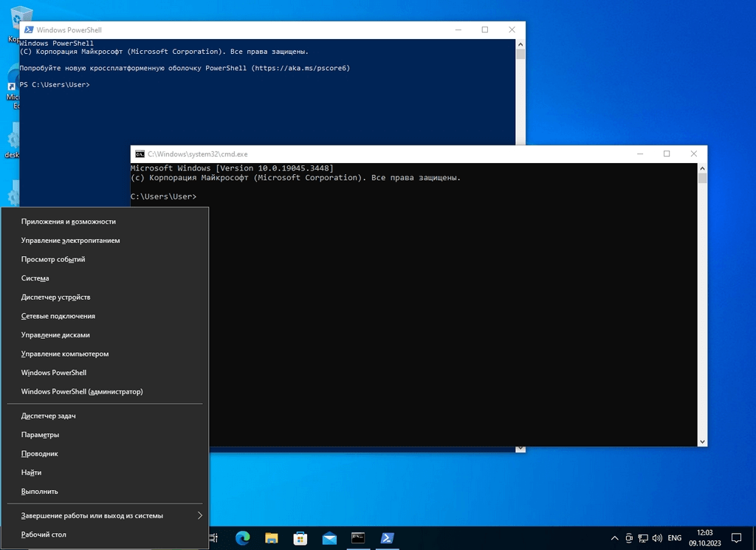Open File Explorer taskbar icon
The width and height of the screenshot is (756, 550).
pos(272,538)
